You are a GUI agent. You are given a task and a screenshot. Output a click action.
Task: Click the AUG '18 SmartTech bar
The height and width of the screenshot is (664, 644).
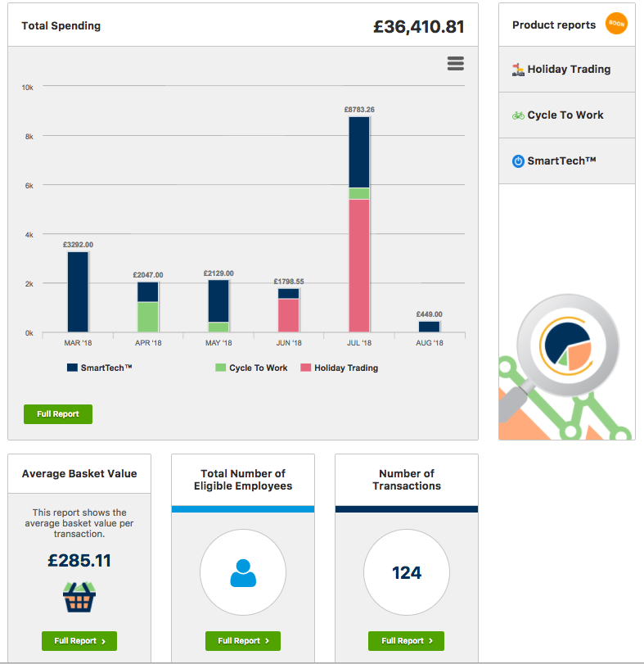coord(429,327)
